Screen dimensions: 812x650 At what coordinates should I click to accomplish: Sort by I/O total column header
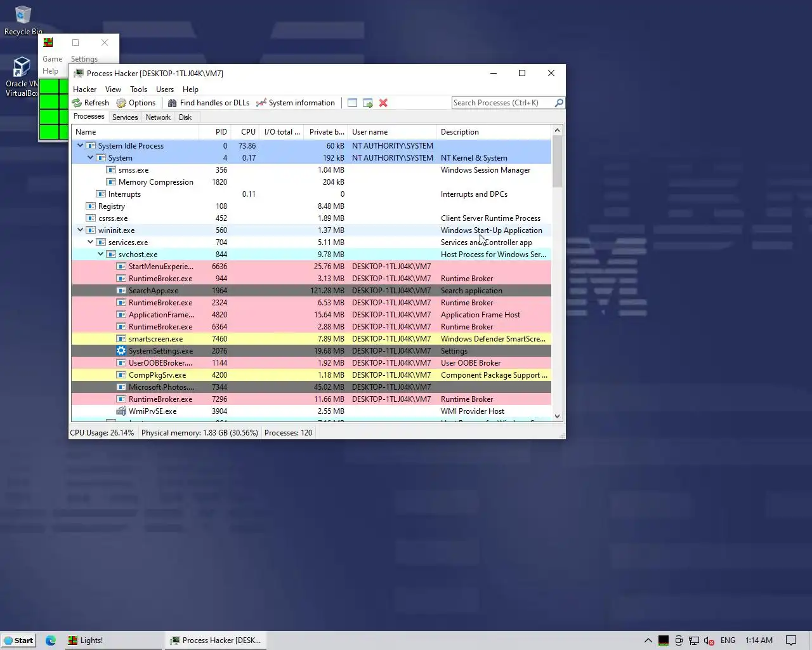tap(282, 132)
